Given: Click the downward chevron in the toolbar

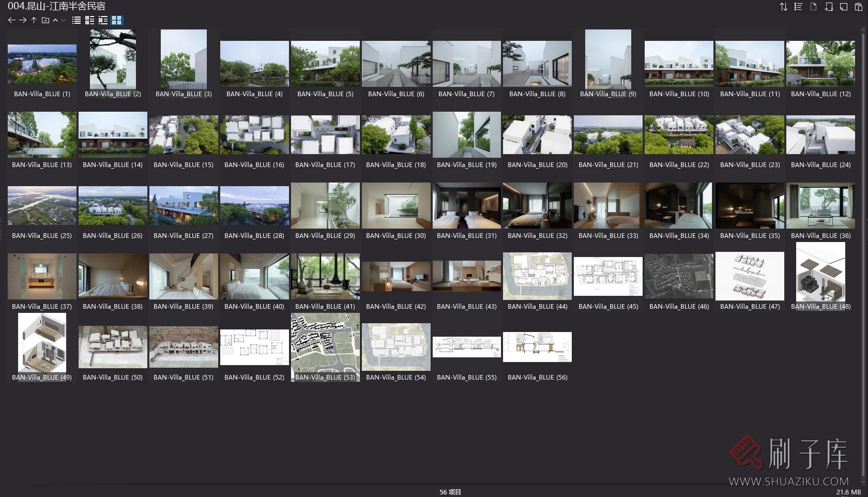Looking at the screenshot, I should tap(64, 20).
